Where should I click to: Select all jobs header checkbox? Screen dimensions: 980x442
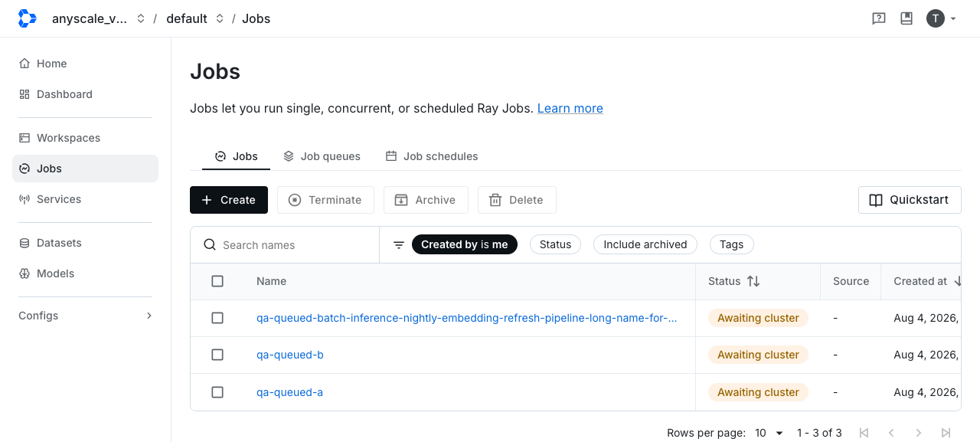coord(217,281)
